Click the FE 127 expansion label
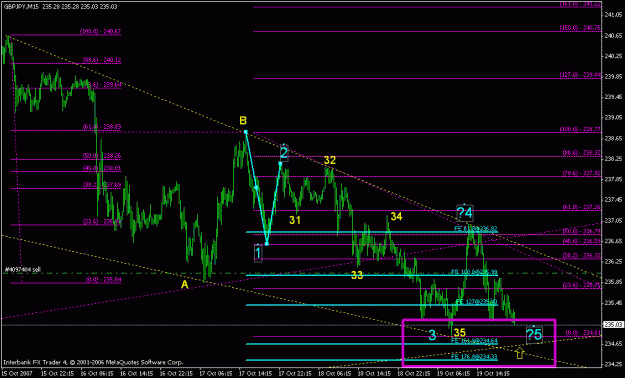 (476, 302)
